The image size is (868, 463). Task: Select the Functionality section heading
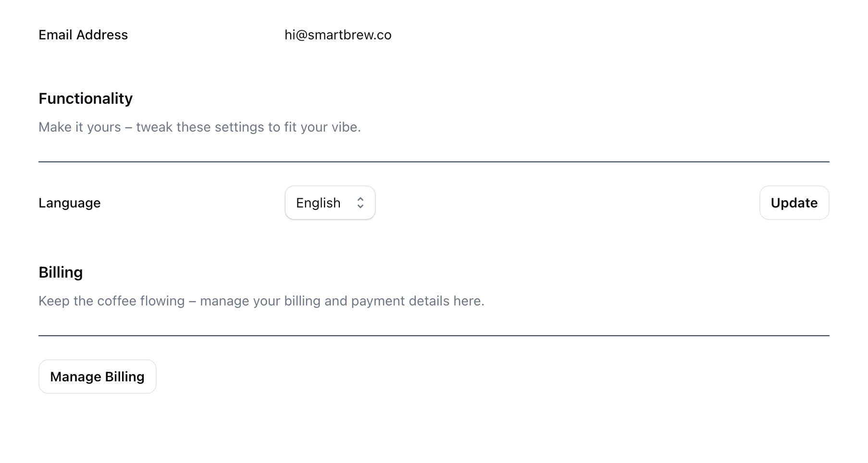click(x=86, y=98)
